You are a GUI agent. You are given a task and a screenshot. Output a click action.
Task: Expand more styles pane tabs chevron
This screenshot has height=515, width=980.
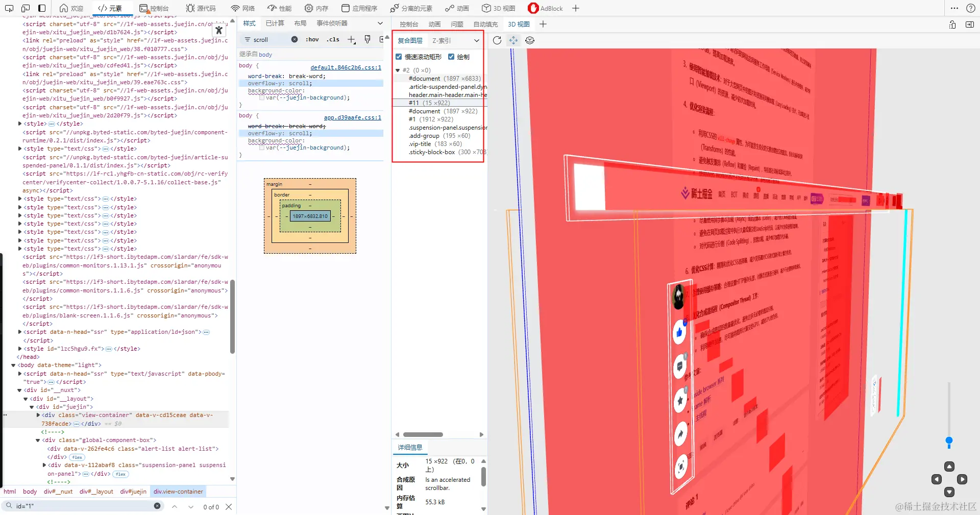pos(380,23)
